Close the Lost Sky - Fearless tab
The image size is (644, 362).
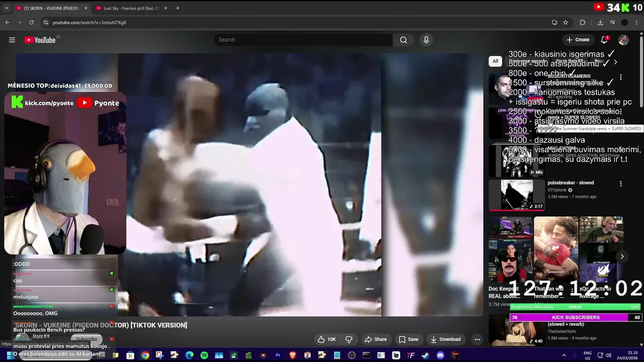(166, 8)
